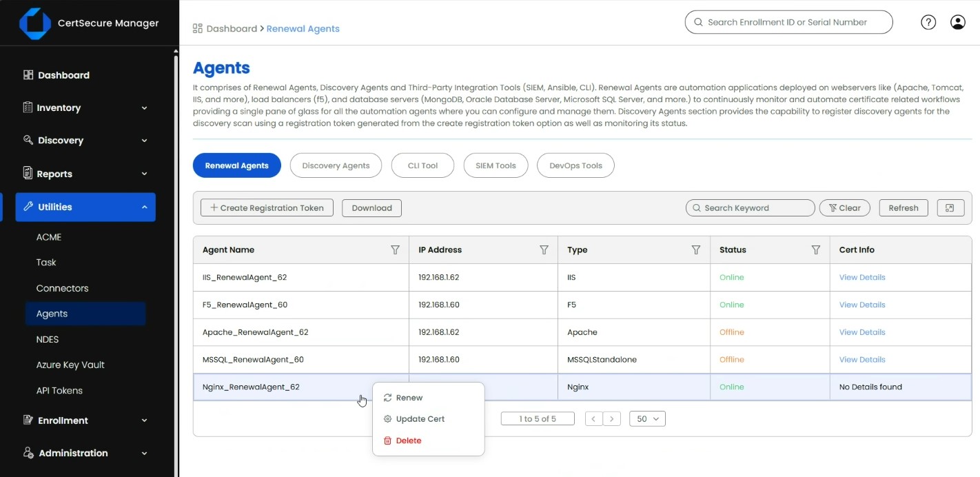The width and height of the screenshot is (980, 477).
Task: Click the Inventory sidebar icon
Action: [28, 108]
